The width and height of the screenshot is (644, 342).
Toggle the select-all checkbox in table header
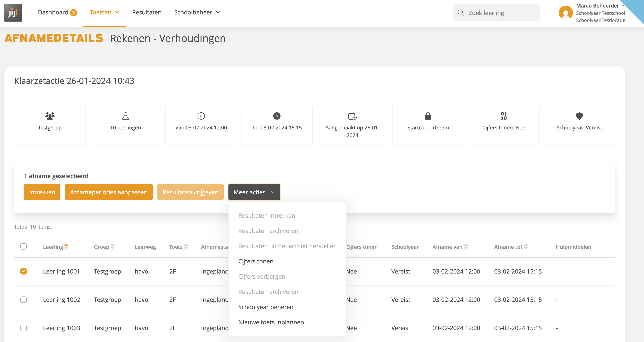(x=24, y=246)
